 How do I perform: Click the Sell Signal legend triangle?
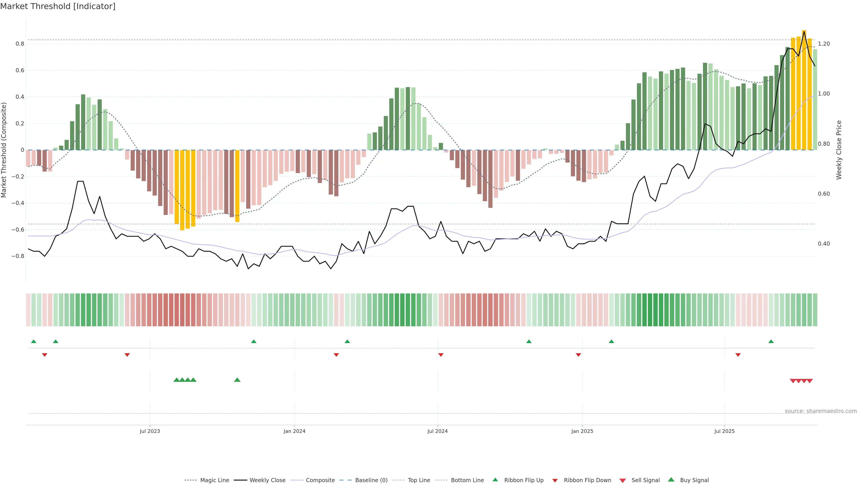pos(622,481)
